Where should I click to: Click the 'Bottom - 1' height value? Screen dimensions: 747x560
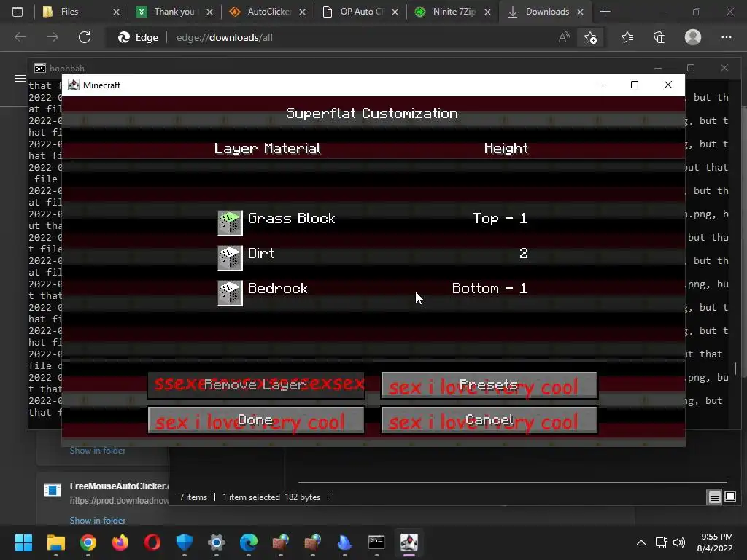point(489,289)
